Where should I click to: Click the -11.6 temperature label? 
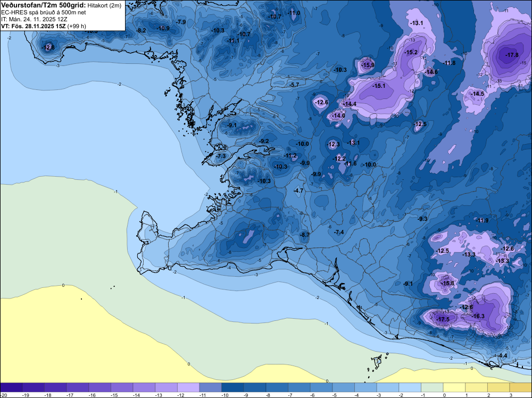(x=351, y=163)
